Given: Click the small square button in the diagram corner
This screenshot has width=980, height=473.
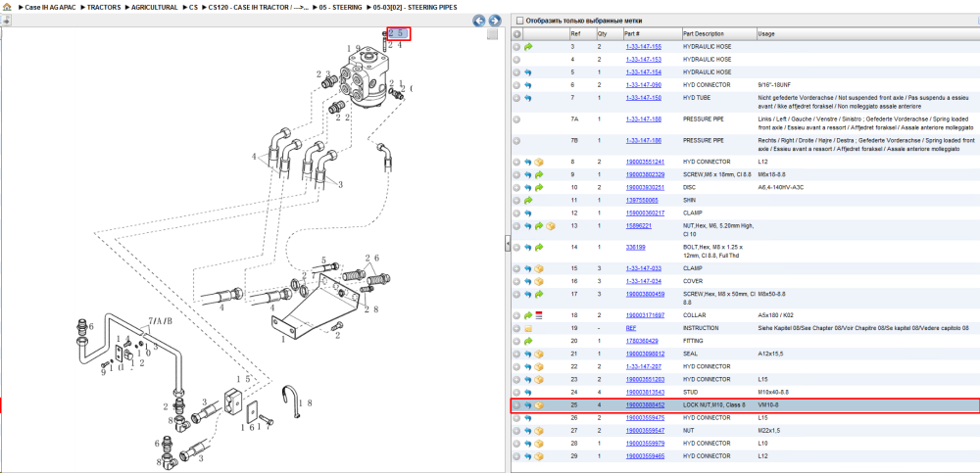Looking at the screenshot, I should pos(493,34).
